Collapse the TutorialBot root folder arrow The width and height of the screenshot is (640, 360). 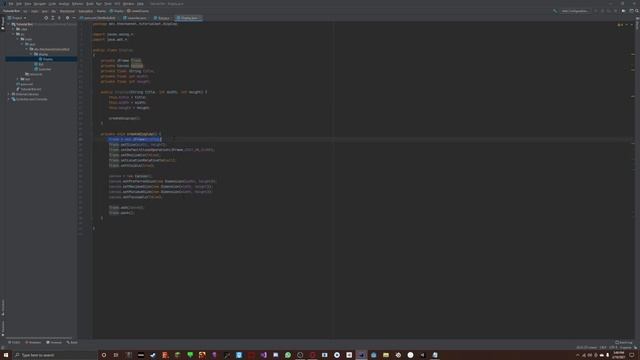pyautogui.click(x=9, y=24)
